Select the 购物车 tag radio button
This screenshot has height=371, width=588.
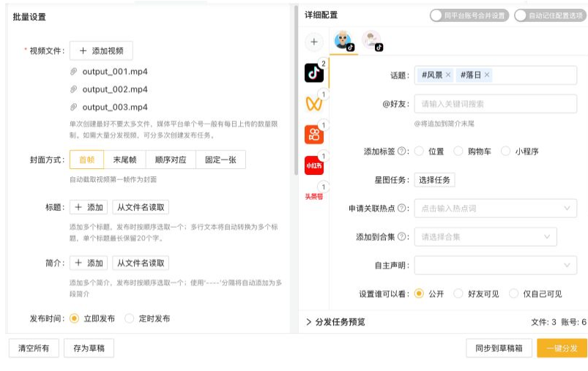click(458, 151)
